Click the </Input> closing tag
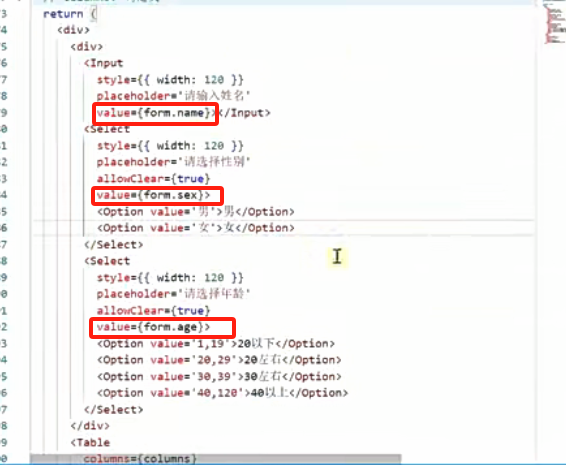This screenshot has width=566, height=465. (244, 113)
